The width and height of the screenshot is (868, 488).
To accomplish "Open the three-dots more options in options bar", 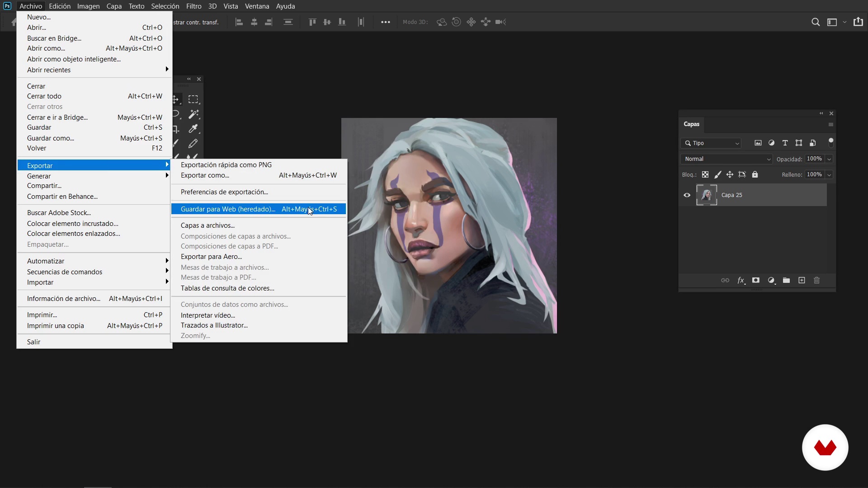I will 385,22.
